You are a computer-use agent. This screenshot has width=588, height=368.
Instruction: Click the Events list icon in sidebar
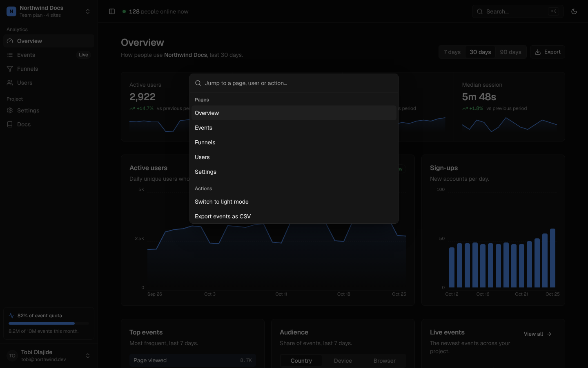[10, 55]
